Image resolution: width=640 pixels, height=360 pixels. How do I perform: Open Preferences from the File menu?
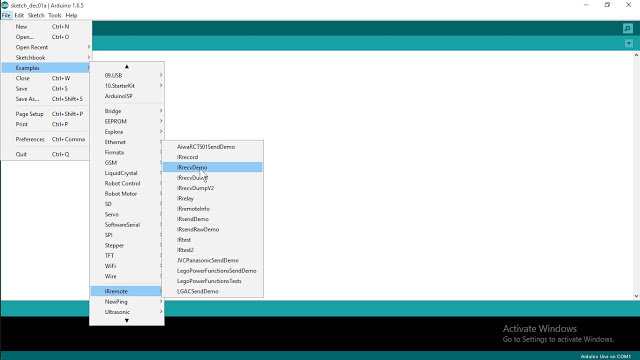[x=46, y=139]
